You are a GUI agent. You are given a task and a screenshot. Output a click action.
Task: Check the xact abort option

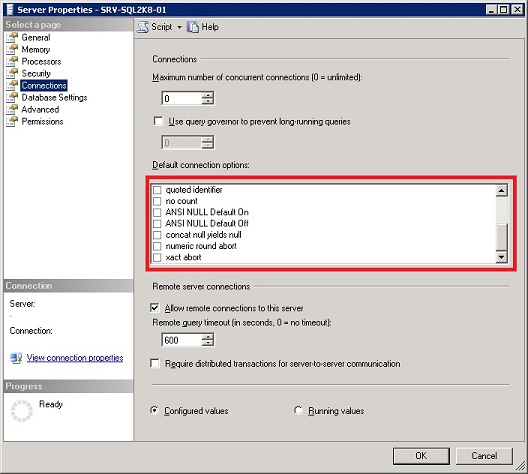pos(157,258)
